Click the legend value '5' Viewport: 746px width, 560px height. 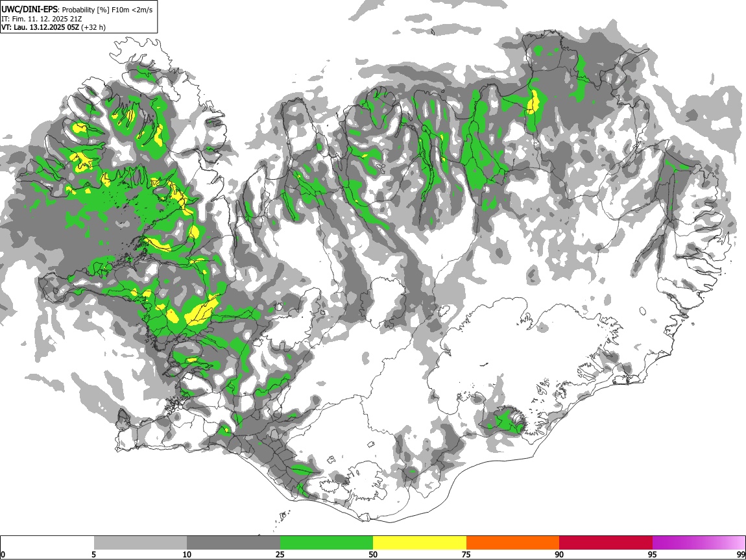click(93, 555)
